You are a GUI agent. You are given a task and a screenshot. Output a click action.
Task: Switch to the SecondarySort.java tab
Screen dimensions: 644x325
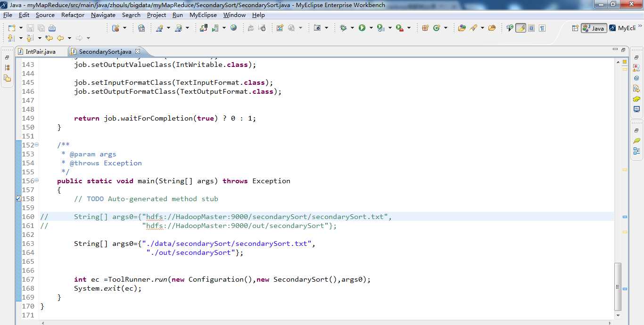point(105,51)
